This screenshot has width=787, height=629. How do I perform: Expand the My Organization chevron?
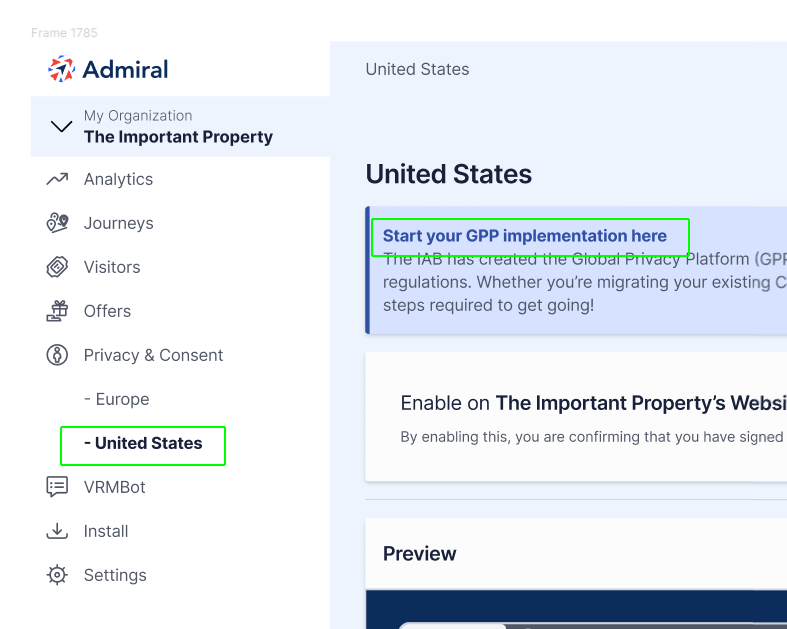click(x=61, y=127)
